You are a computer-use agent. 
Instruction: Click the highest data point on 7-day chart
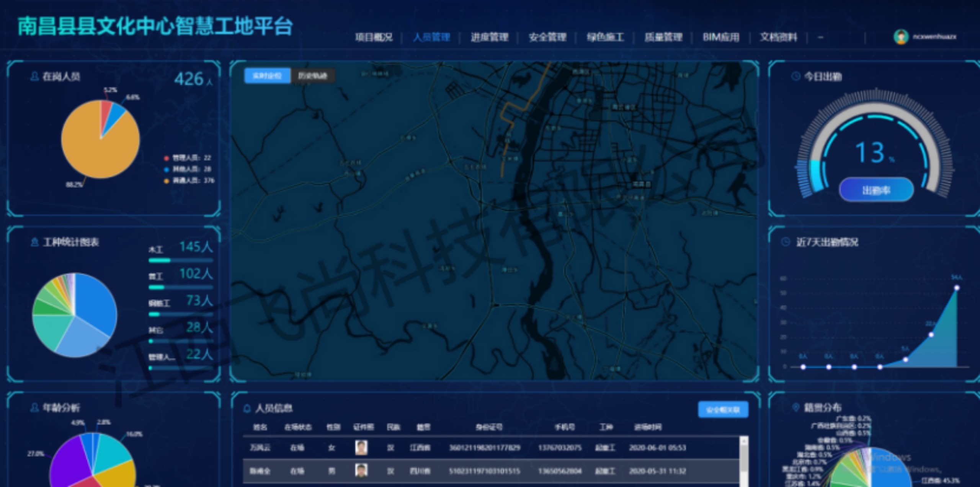click(x=957, y=288)
